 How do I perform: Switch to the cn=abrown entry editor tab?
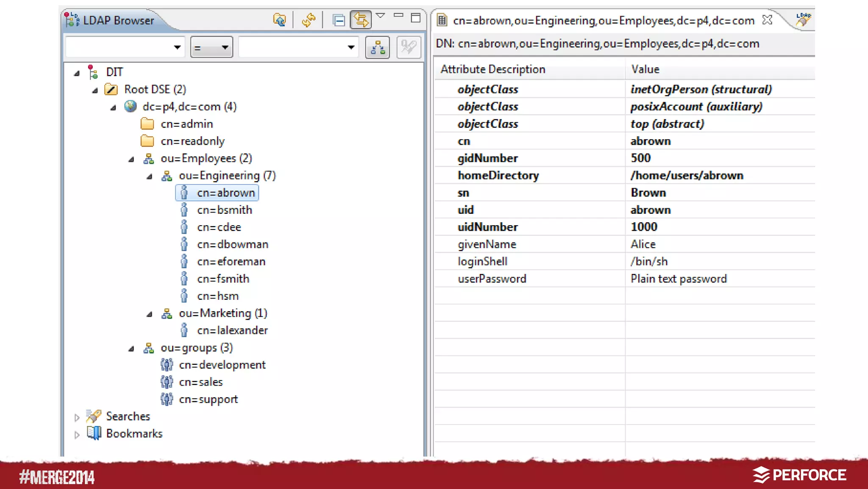(x=603, y=20)
